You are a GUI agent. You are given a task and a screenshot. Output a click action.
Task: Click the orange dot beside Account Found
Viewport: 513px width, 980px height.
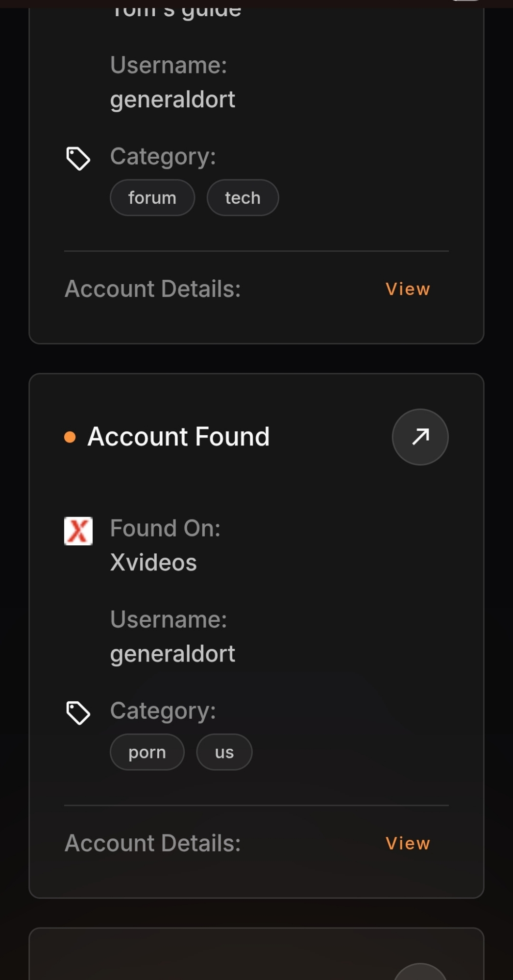click(x=70, y=437)
